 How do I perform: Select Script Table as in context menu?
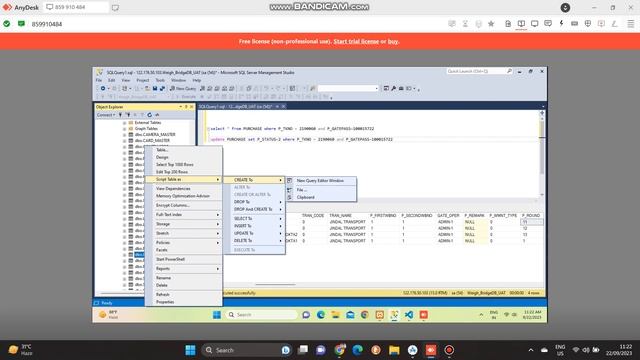coord(184,180)
